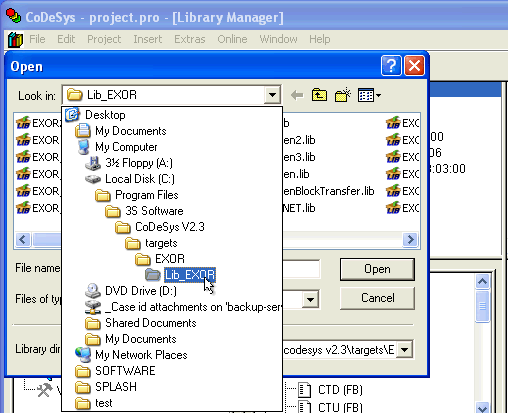Viewport: 508px width, 413px height.
Task: Click Library Manager scroll up arrow
Action: pos(482,282)
